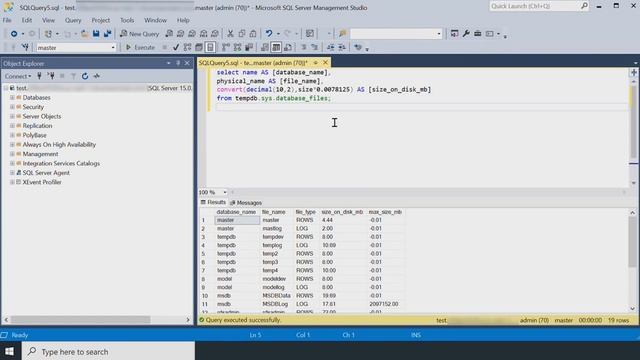
Task: Expand the Security node
Action: 12,107
